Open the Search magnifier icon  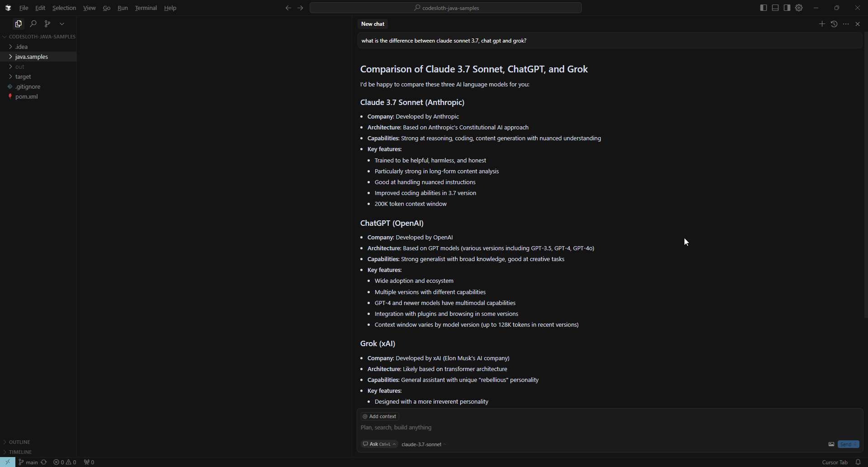tap(33, 24)
